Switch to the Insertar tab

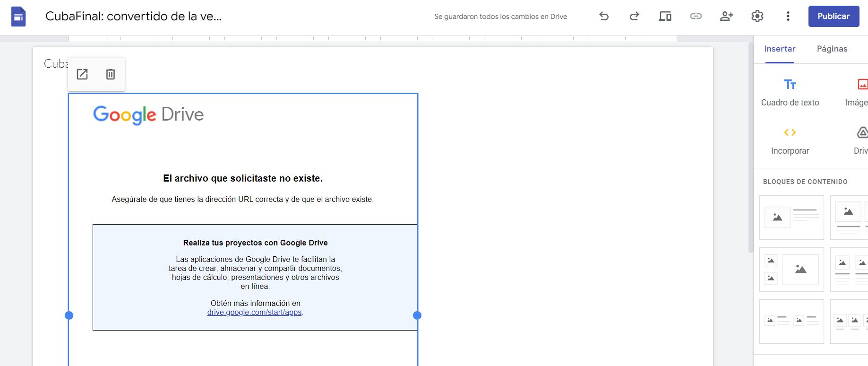780,49
